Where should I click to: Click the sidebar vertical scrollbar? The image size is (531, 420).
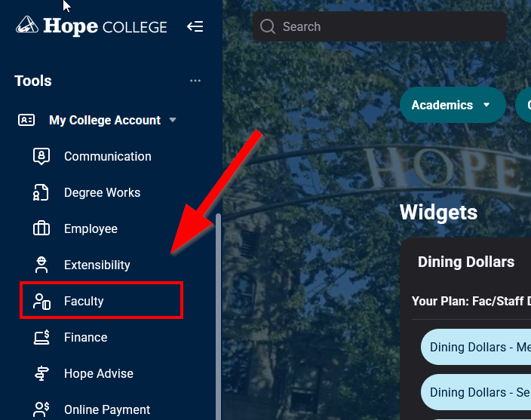pyautogui.click(x=219, y=317)
